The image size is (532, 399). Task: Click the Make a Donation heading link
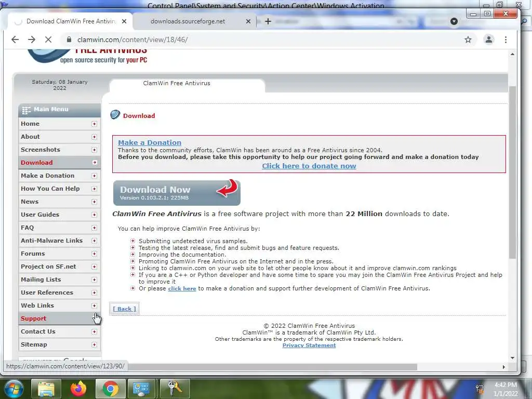[150, 142]
